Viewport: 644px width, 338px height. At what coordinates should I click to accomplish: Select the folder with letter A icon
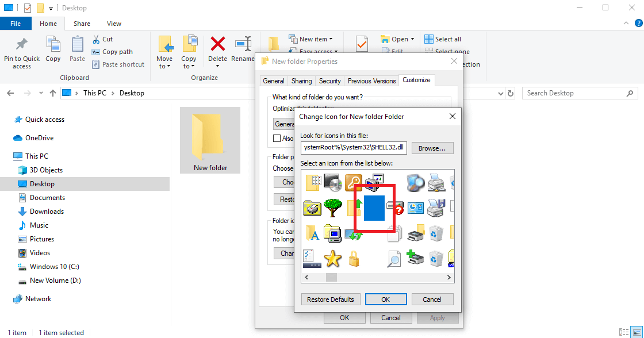click(x=313, y=233)
